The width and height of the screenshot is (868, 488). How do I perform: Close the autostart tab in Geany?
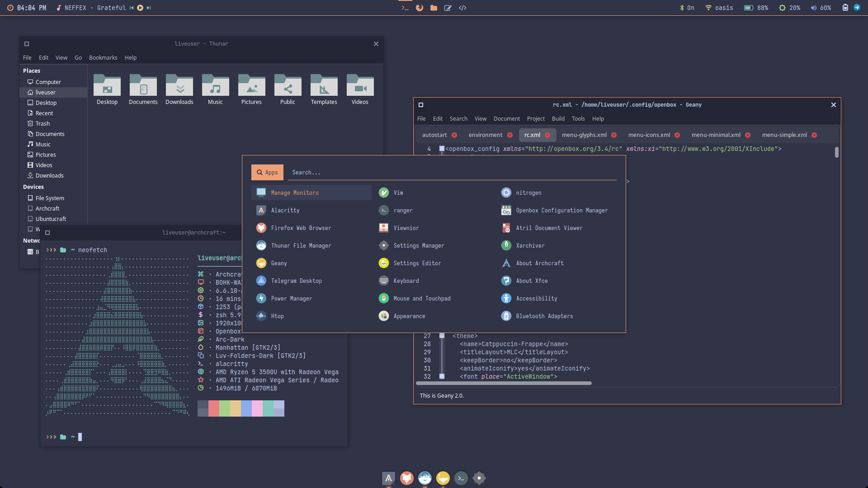tap(454, 135)
